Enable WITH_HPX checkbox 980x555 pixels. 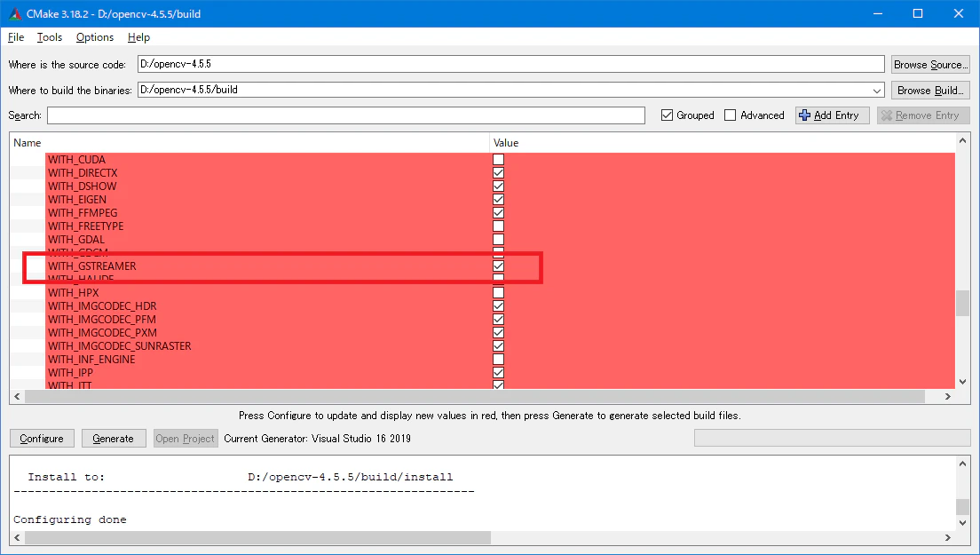pos(498,292)
